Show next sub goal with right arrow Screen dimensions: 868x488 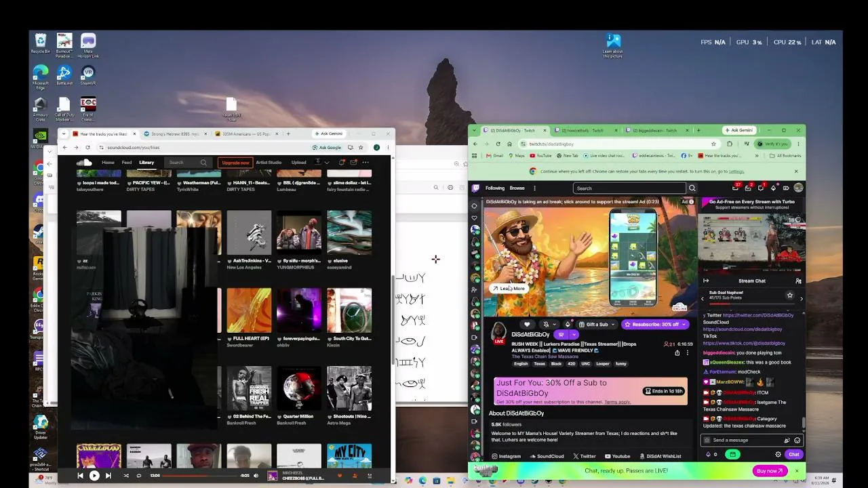(x=801, y=298)
